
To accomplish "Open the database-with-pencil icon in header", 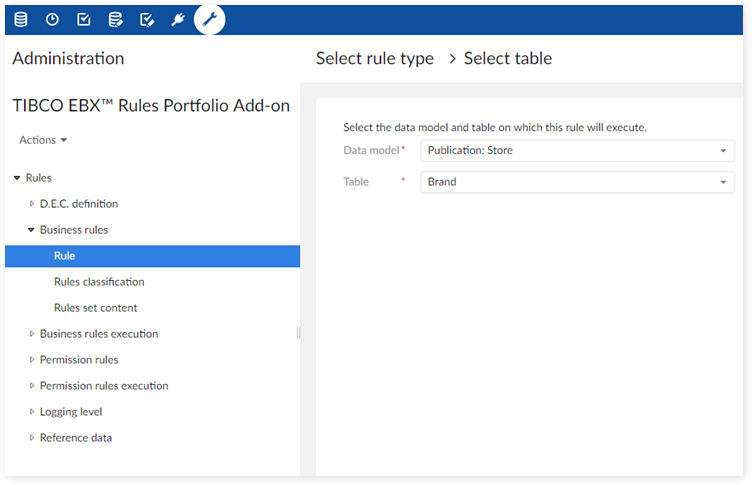I will (116, 20).
